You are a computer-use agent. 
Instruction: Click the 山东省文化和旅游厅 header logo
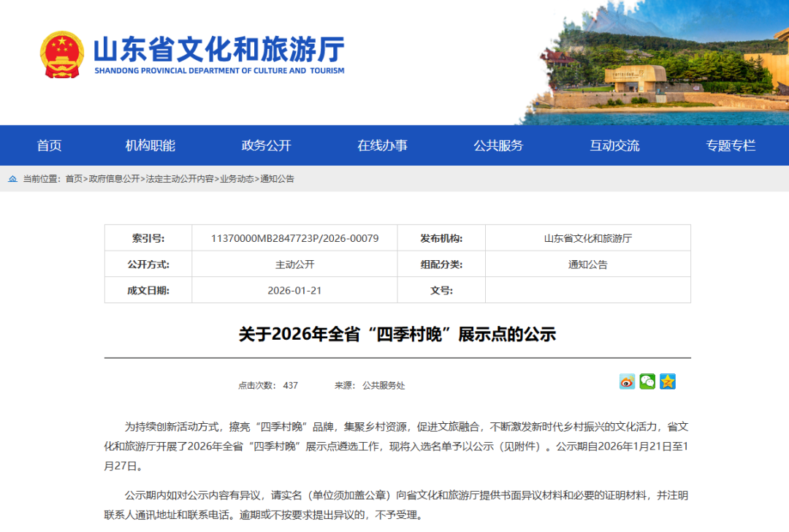click(219, 53)
